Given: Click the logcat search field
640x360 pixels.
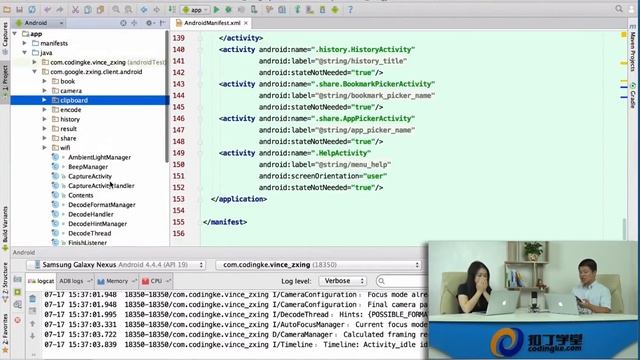Looking at the screenshot, I should click(x=402, y=281).
